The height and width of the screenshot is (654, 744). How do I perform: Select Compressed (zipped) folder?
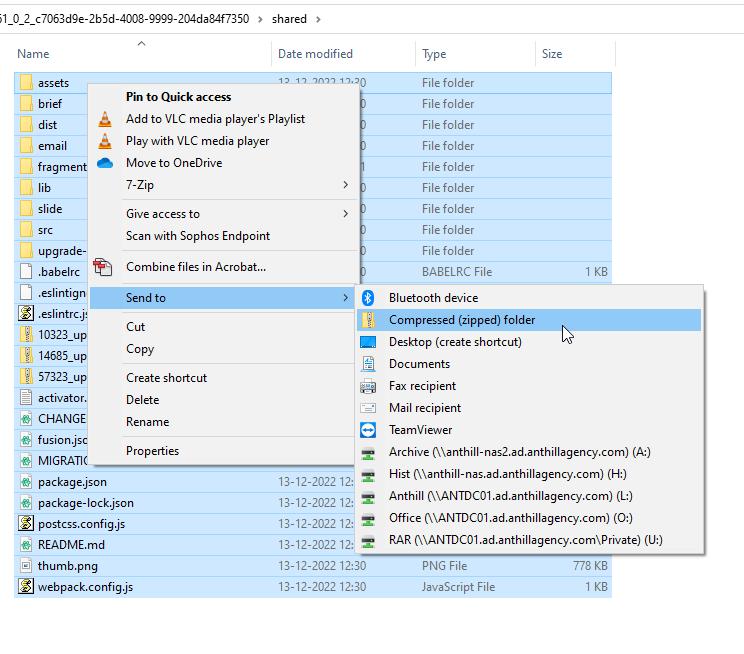click(461, 320)
